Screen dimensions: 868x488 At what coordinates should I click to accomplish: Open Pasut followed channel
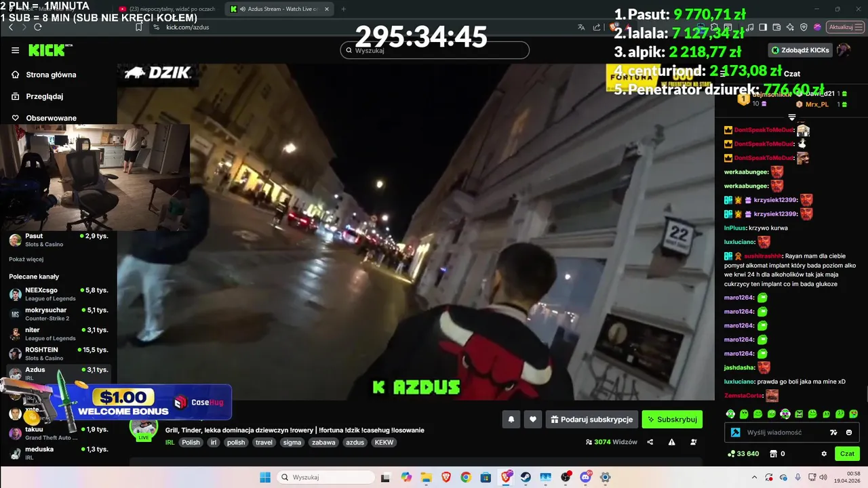point(58,240)
